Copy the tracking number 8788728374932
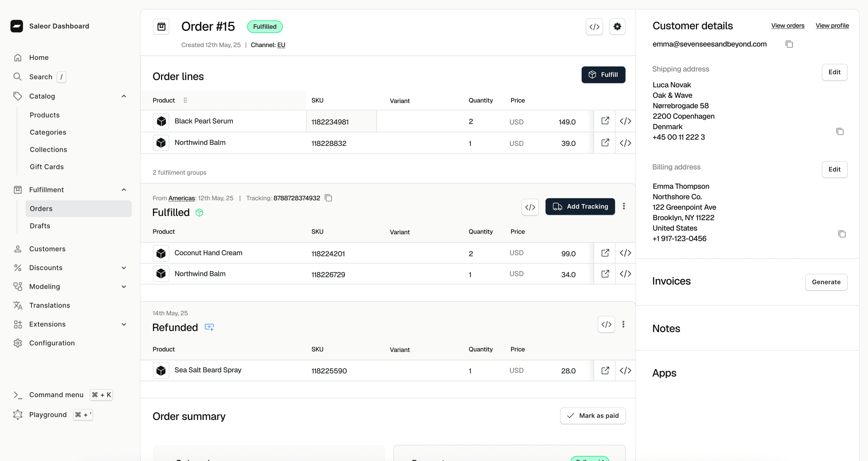This screenshot has width=868, height=461. click(x=328, y=198)
